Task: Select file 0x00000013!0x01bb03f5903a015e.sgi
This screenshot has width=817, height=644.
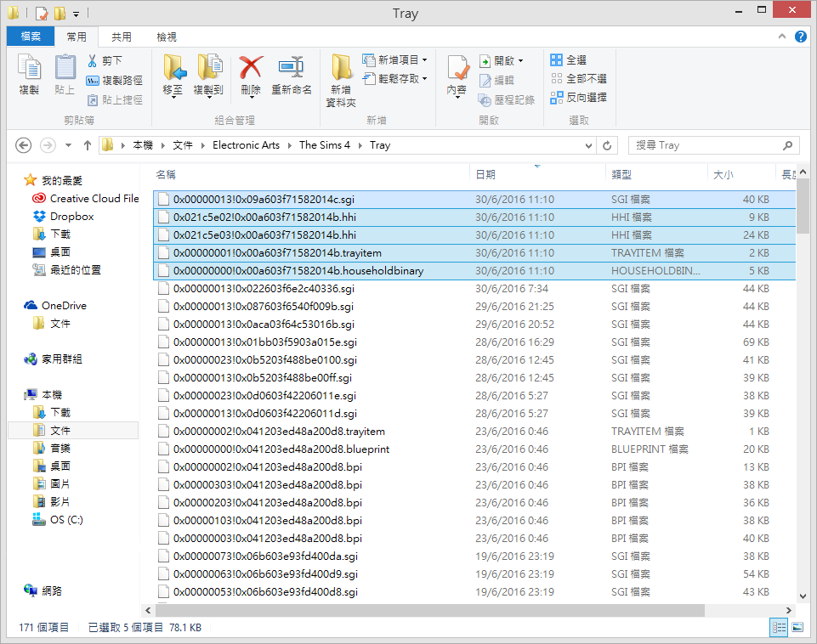Action: click(x=474, y=342)
